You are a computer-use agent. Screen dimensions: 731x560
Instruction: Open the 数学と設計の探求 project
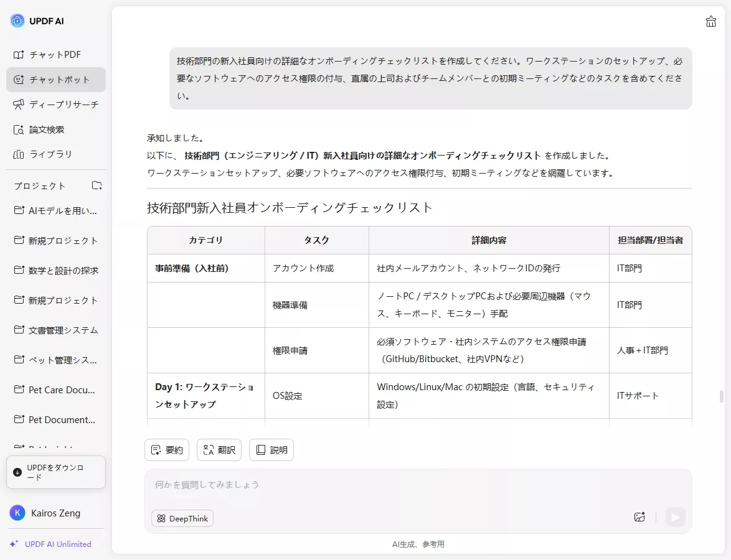point(55,270)
